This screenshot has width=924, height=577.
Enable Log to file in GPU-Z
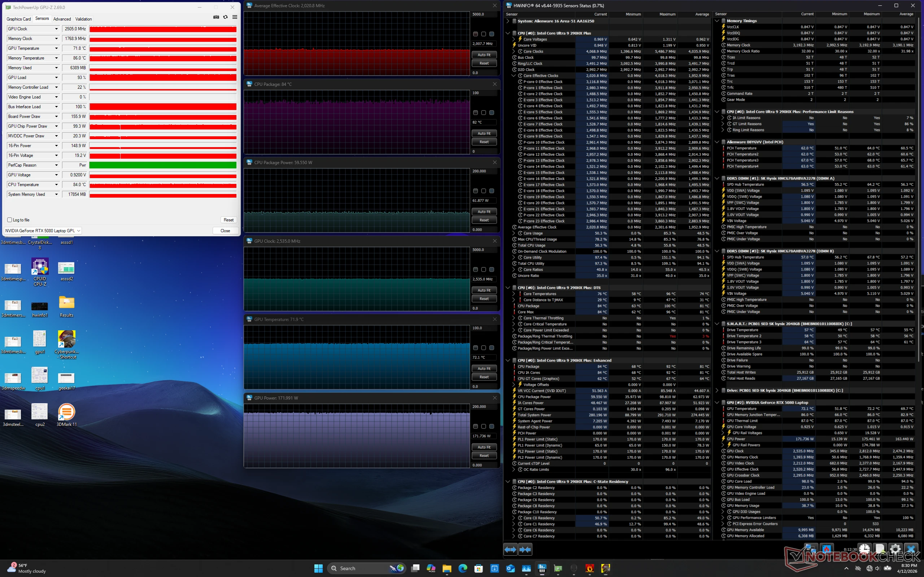(x=9, y=220)
